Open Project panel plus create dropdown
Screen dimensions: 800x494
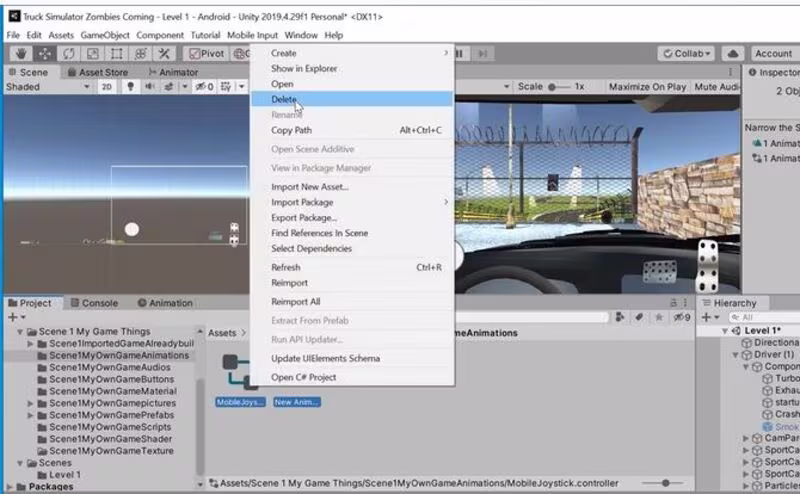point(16,317)
